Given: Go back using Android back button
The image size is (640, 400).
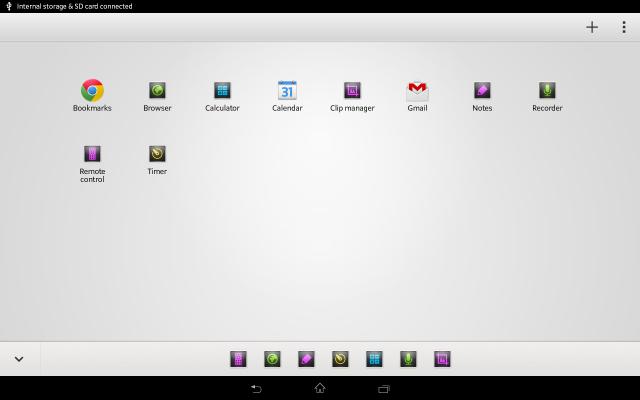Looking at the screenshot, I should click(x=256, y=389).
